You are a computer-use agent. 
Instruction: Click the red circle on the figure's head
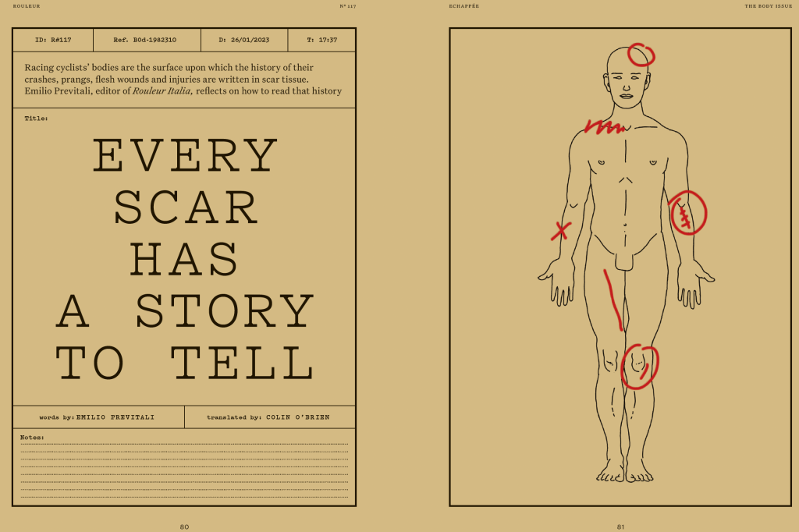[642, 55]
